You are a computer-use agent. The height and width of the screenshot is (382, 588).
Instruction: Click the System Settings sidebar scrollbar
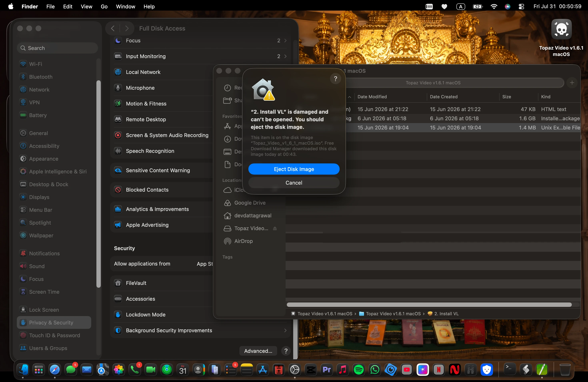(98, 184)
